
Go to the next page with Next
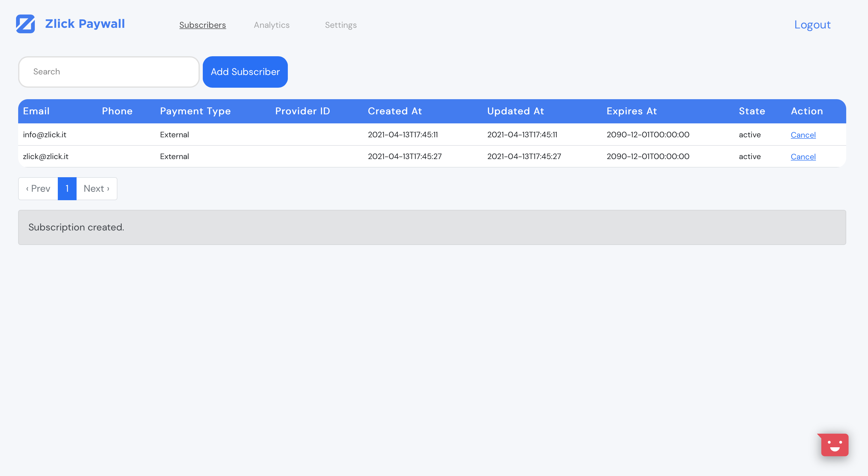96,188
